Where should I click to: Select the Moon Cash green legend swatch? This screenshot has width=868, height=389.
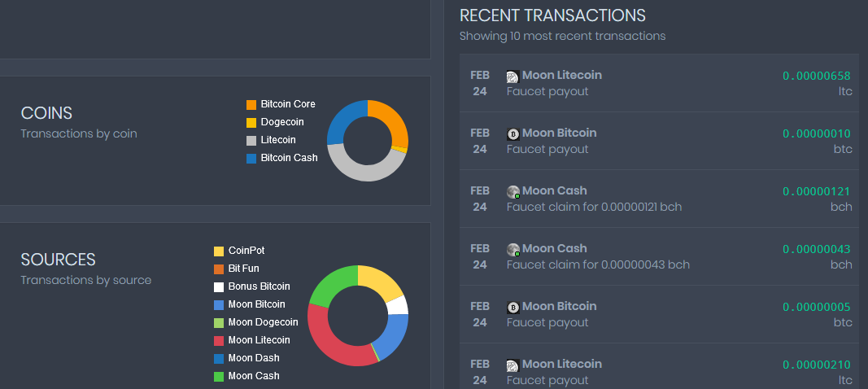[219, 376]
